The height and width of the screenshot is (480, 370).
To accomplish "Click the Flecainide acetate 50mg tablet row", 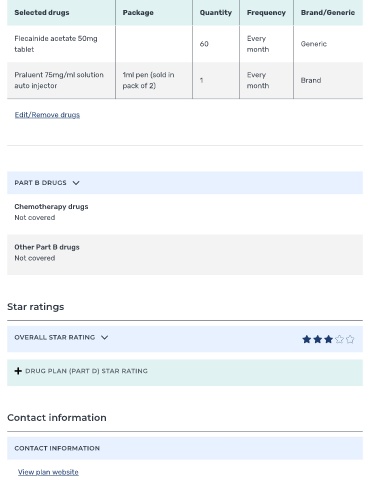I will coord(185,44).
